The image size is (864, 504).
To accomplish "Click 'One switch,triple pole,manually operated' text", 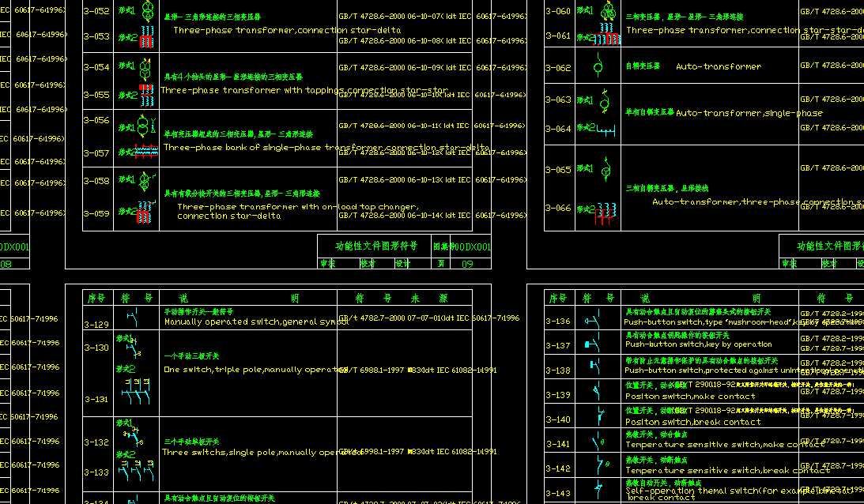I will pyautogui.click(x=255, y=370).
